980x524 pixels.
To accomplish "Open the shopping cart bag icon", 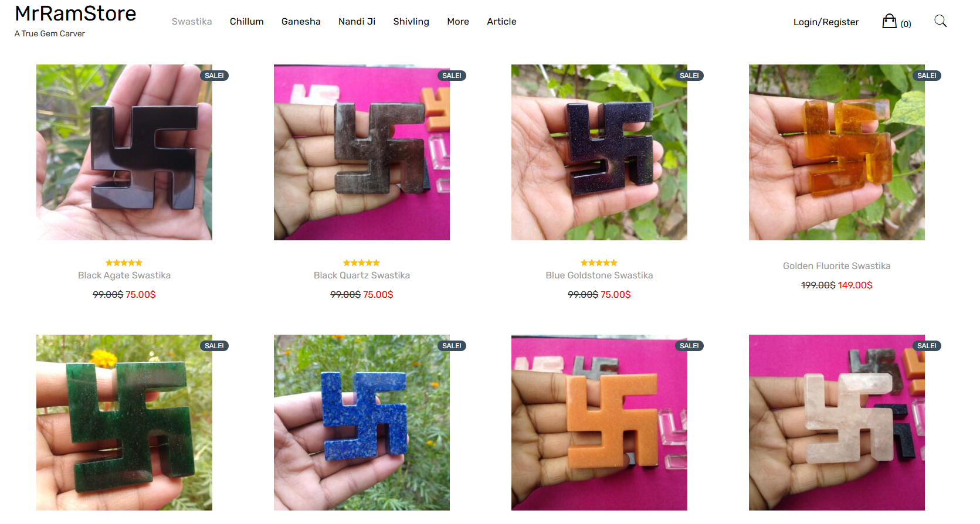I will [889, 21].
